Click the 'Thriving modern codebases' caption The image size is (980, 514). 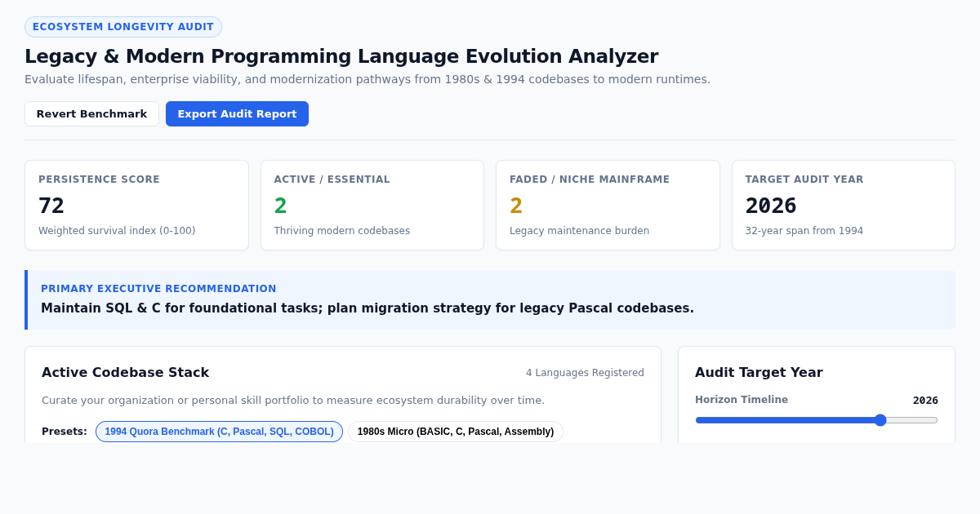point(342,231)
